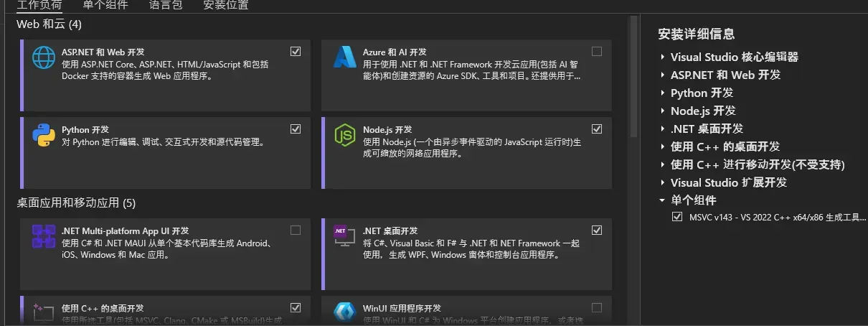Uncheck 使用 C++ 的桌面开发 workload
The image size is (868, 326).
(296, 308)
